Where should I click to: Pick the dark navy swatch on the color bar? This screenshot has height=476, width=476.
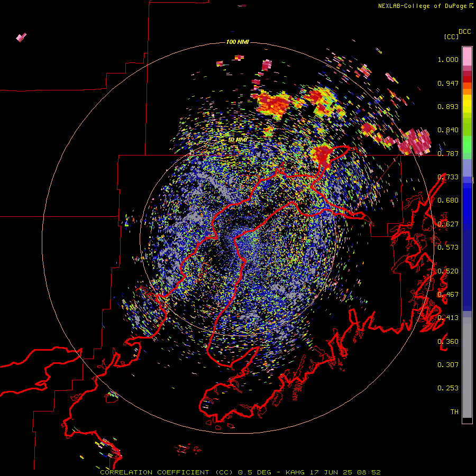[x=467, y=270]
